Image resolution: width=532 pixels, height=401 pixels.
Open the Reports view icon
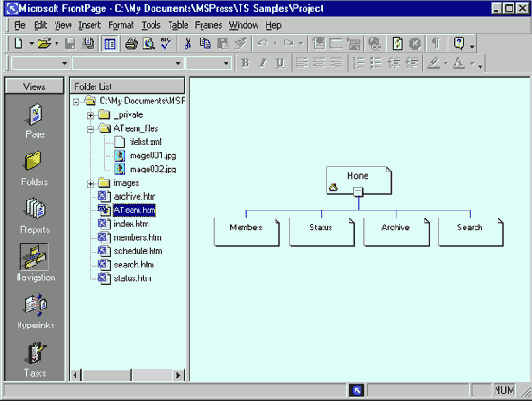[35, 215]
